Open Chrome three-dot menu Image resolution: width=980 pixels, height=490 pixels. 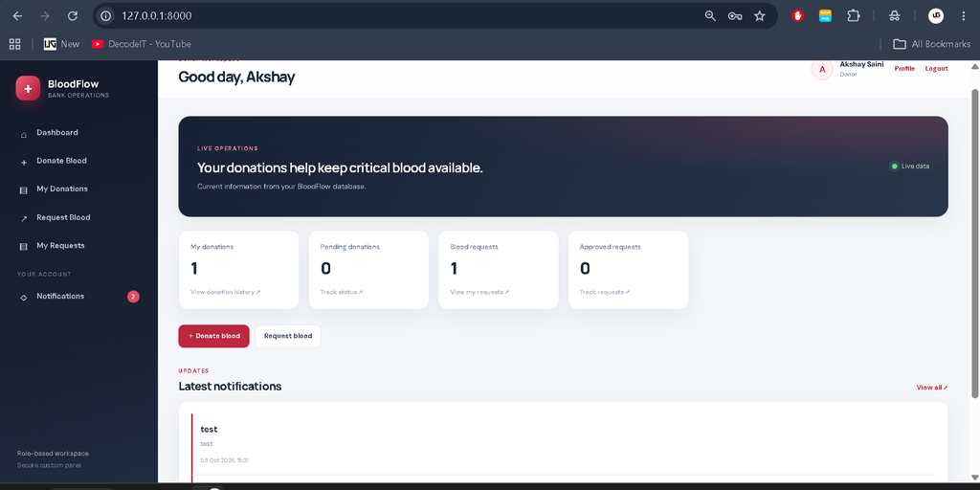click(x=964, y=16)
